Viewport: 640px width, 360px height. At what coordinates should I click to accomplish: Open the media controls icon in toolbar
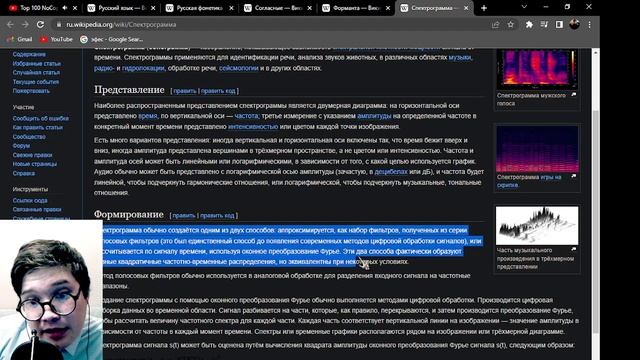[x=544, y=24]
